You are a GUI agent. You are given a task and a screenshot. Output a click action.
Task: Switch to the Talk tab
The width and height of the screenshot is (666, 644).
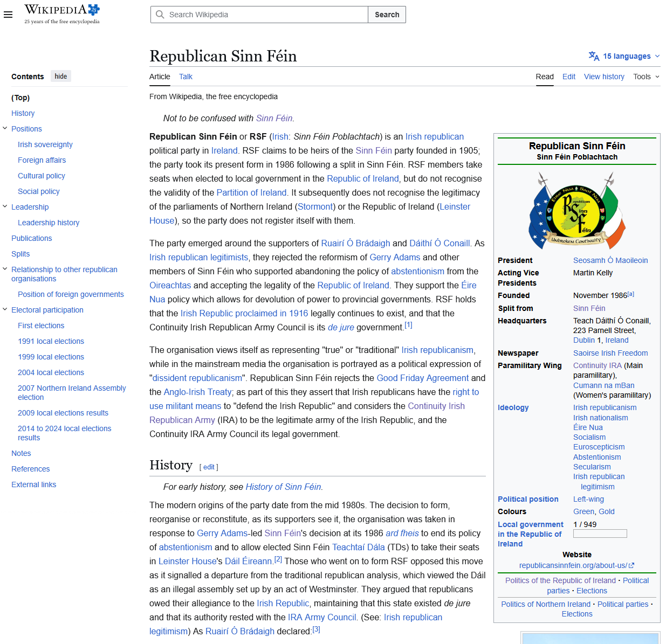point(186,77)
